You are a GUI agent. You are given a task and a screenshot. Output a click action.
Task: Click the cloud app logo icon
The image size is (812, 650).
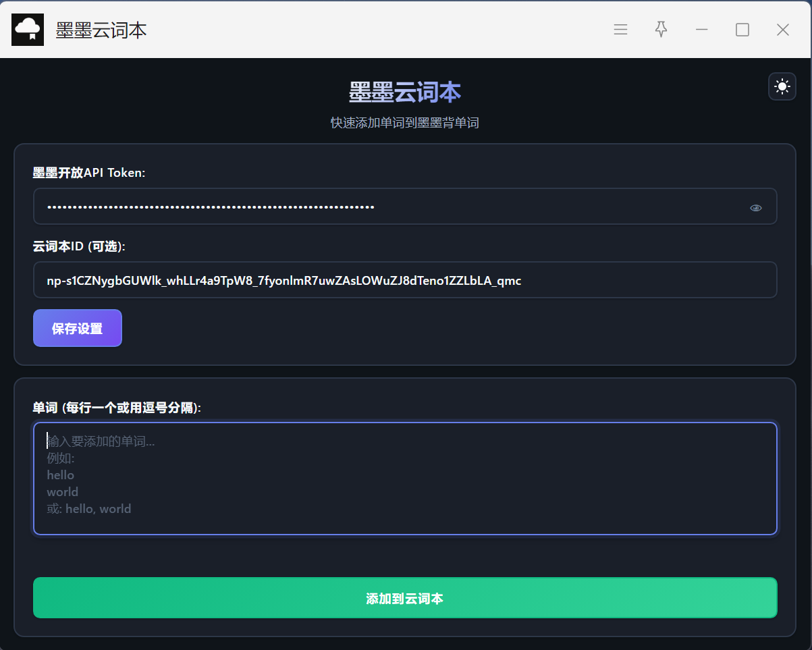tap(28, 30)
